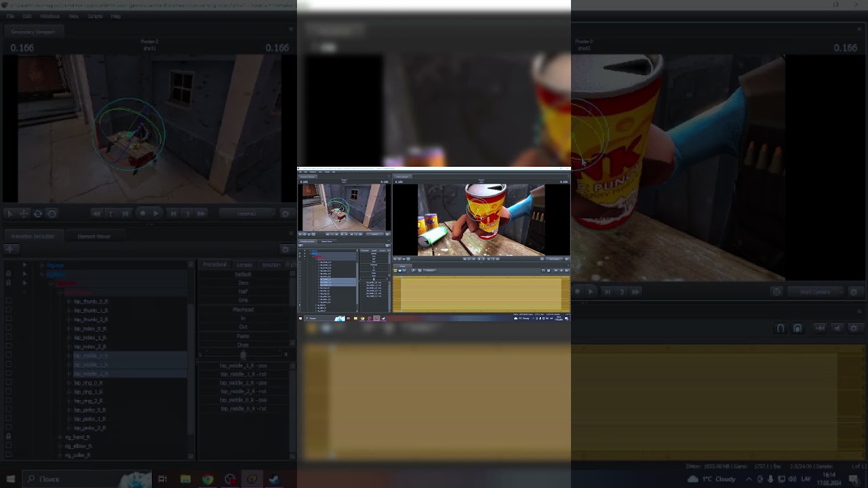Open primary viewport settings gear

click(x=854, y=291)
